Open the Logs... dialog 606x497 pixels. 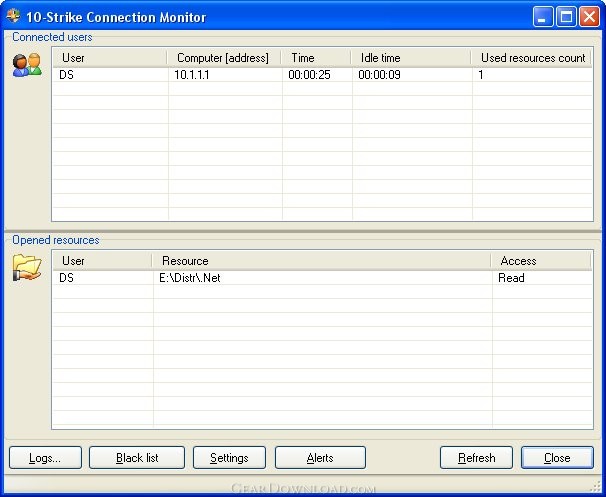coord(45,458)
